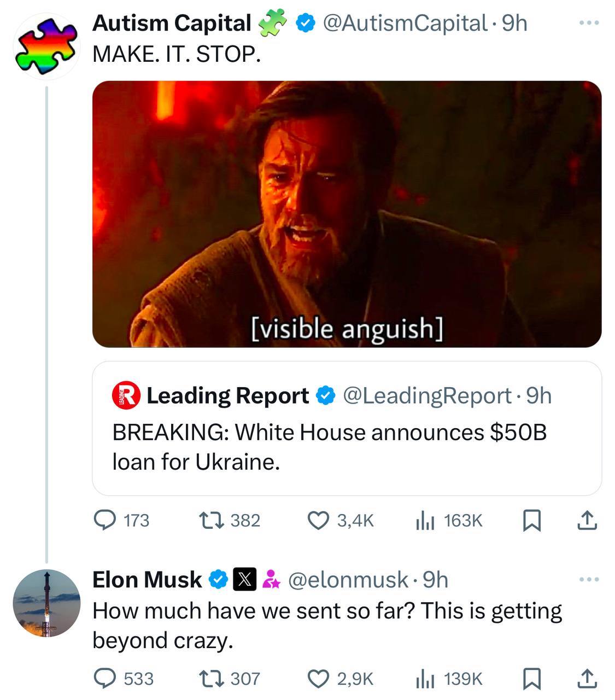Open the @AutismCapital handle link

coord(405,23)
